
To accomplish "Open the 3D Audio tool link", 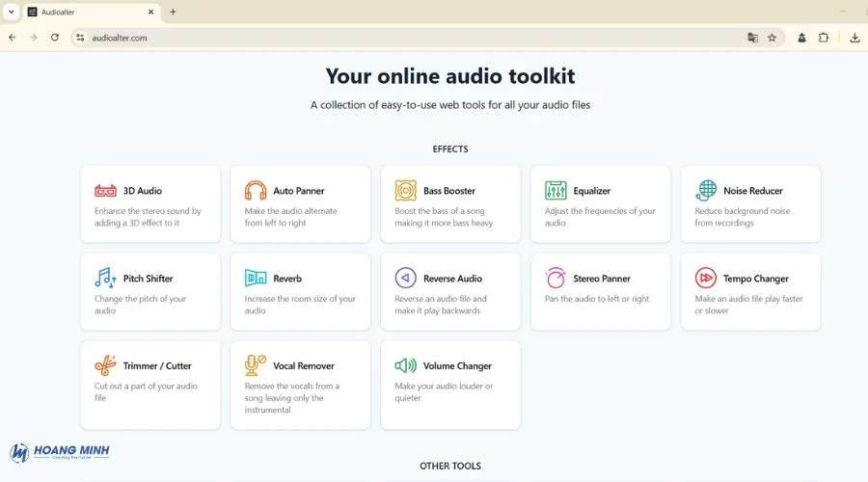I will click(150, 203).
